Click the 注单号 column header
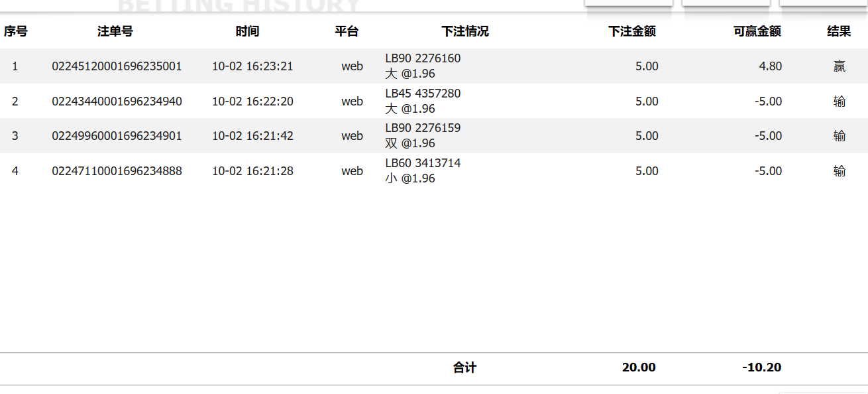868x394 pixels. click(115, 31)
